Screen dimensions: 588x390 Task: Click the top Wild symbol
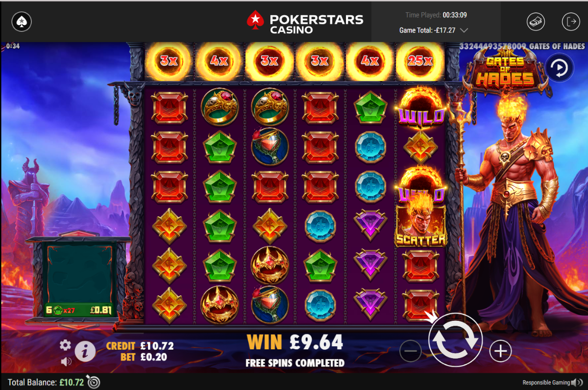(420, 108)
